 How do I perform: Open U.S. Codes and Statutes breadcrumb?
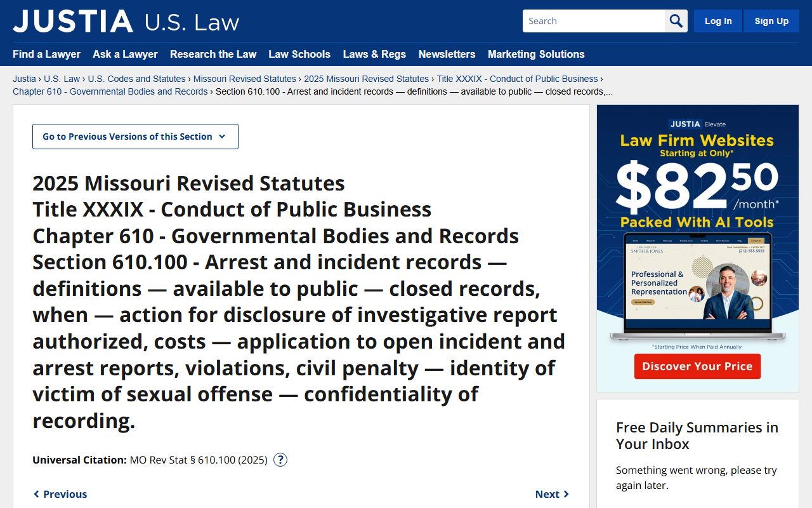point(136,79)
